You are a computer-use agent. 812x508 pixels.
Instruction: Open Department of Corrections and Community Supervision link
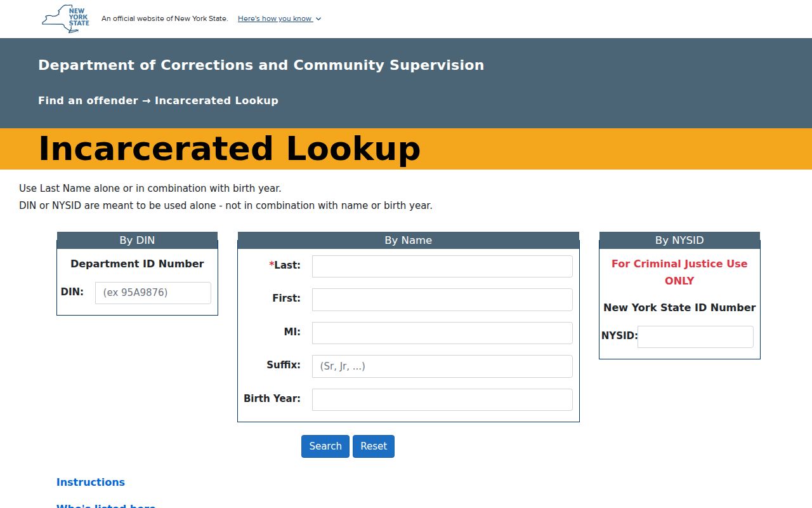(261, 65)
